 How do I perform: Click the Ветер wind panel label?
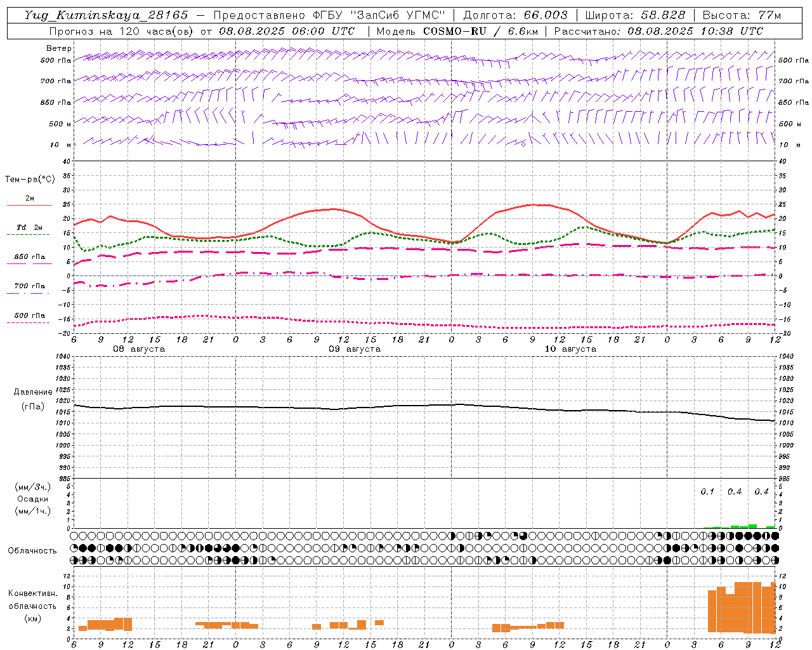(59, 48)
